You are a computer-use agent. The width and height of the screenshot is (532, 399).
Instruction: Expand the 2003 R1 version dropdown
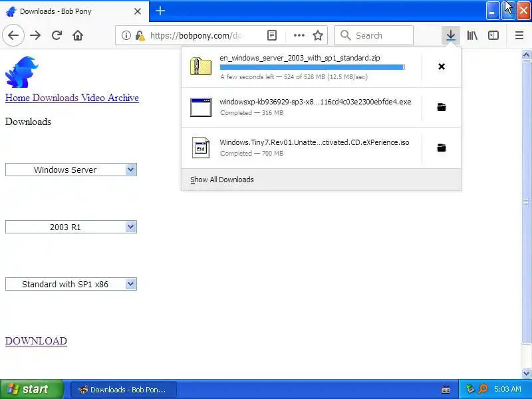tap(71, 227)
